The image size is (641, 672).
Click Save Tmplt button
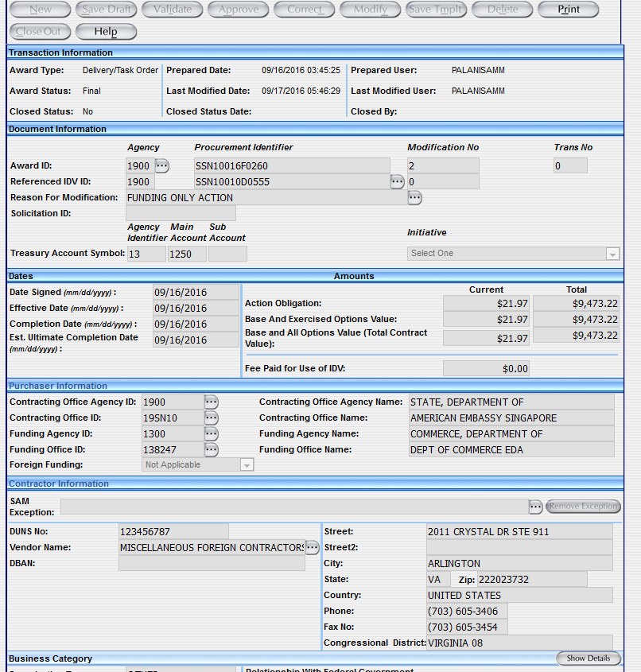click(436, 10)
